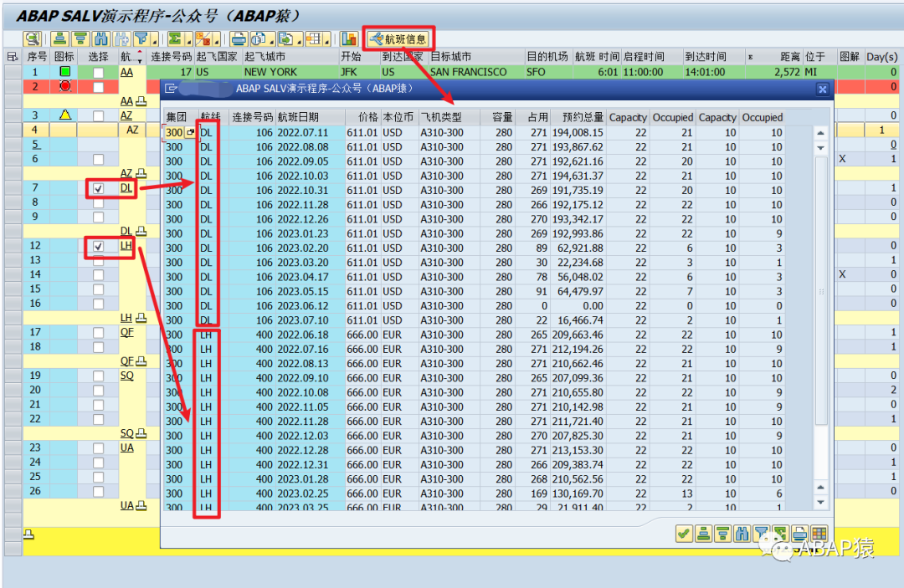
Task: Set filter with main toolbar funnel icon
Action: tap(141, 39)
